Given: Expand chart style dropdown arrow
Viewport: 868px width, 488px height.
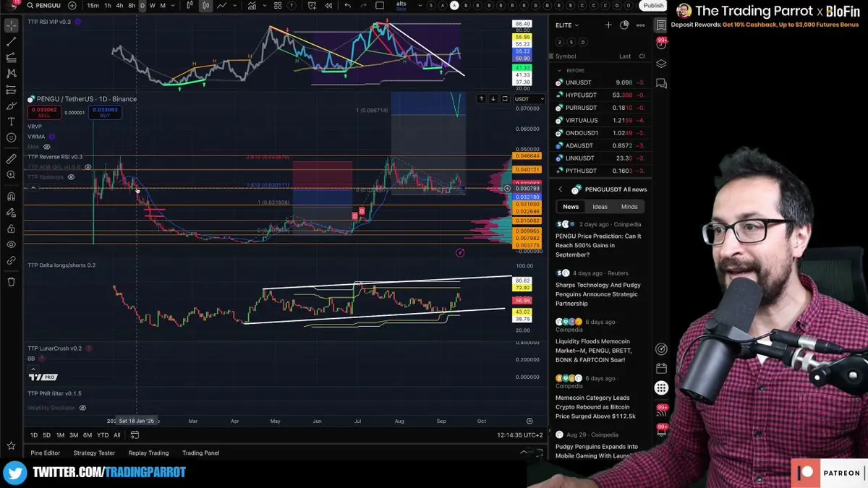Looking at the screenshot, I should pos(237,5).
